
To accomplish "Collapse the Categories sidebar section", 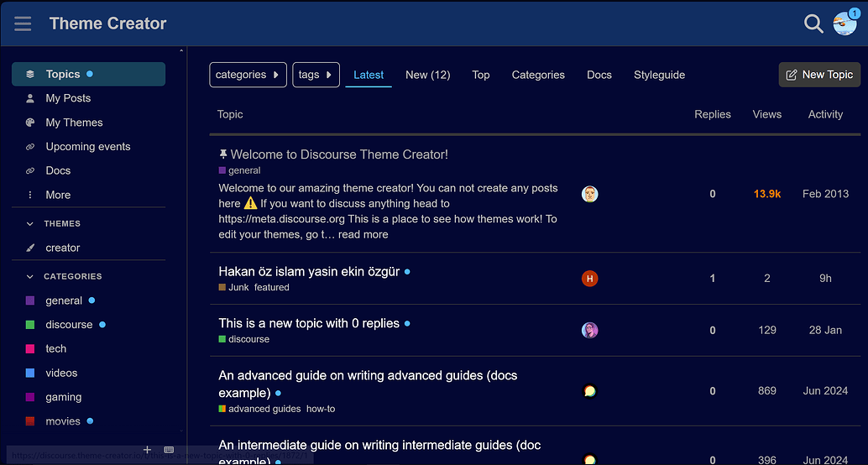I will tap(30, 276).
